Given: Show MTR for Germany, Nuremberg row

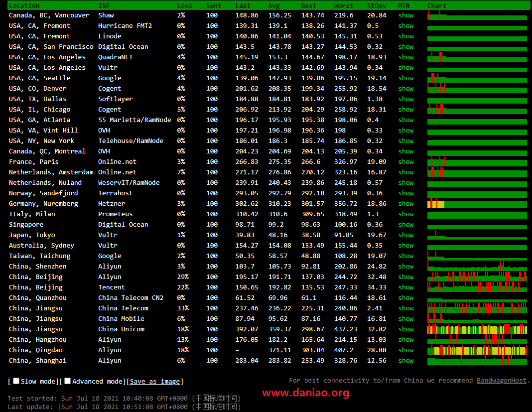Looking at the screenshot, I should 406,204.
